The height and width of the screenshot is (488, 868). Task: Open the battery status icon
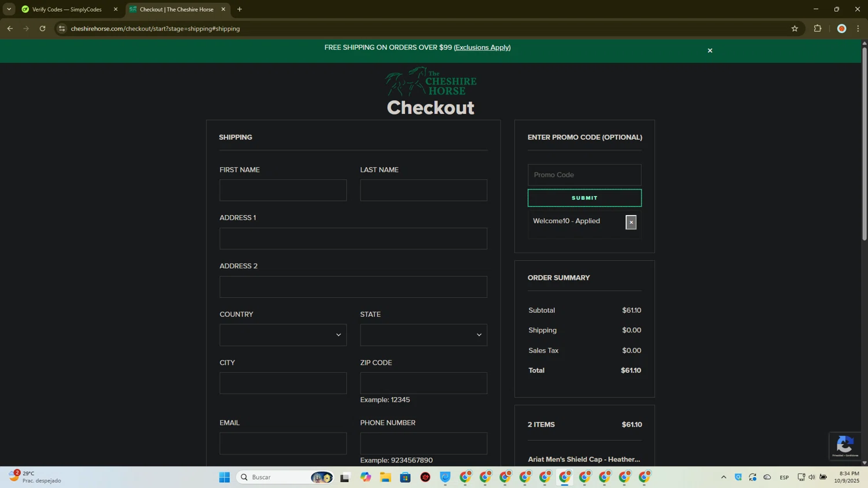click(823, 477)
